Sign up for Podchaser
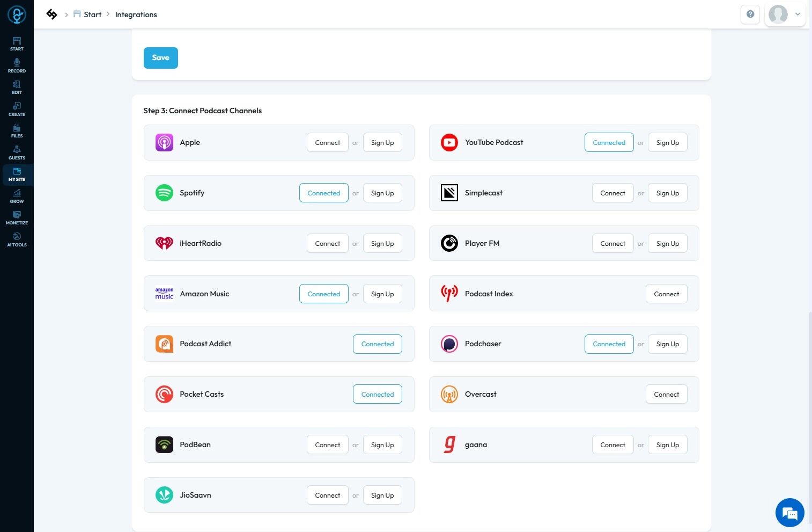Image resolution: width=812 pixels, height=532 pixels. (x=668, y=344)
